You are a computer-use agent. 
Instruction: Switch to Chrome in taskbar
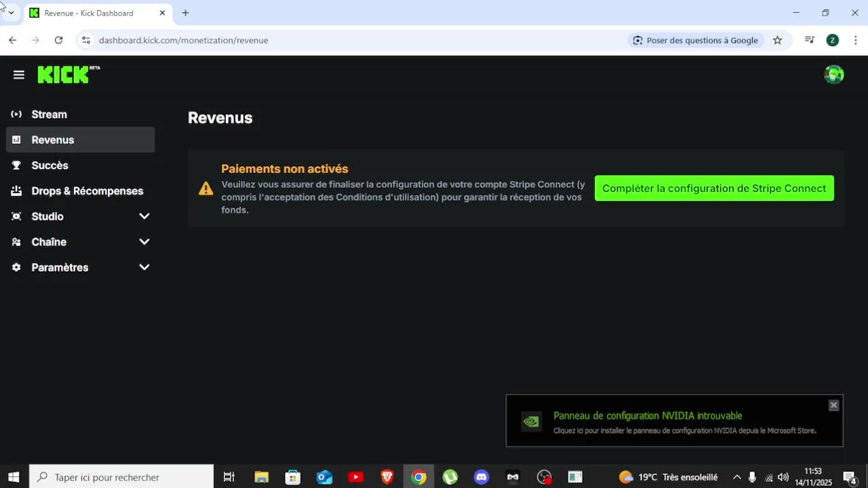[418, 477]
